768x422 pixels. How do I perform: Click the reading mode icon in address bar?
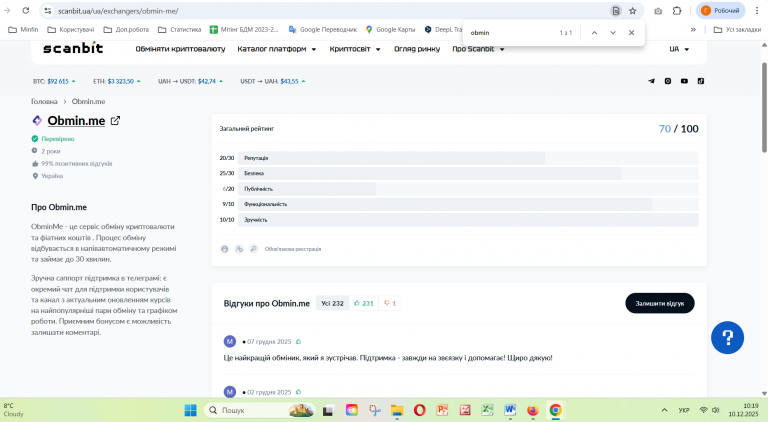coord(616,11)
